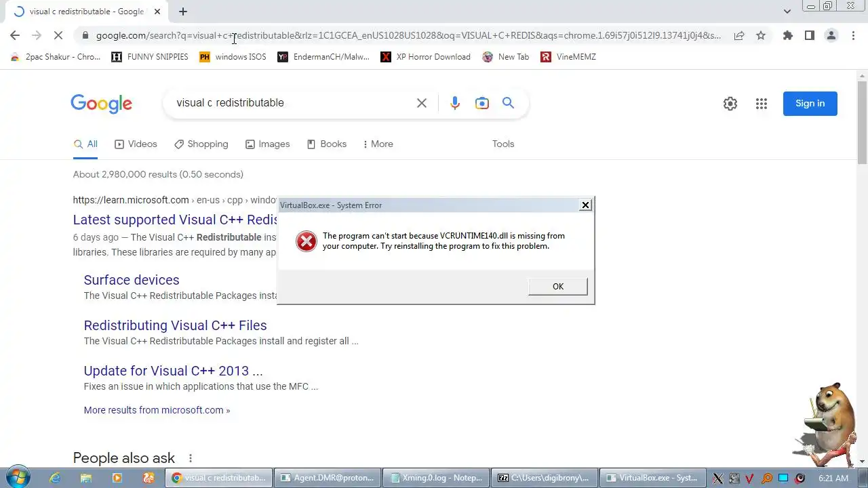
Task: Start voice search with microphone icon
Action: [x=455, y=103]
